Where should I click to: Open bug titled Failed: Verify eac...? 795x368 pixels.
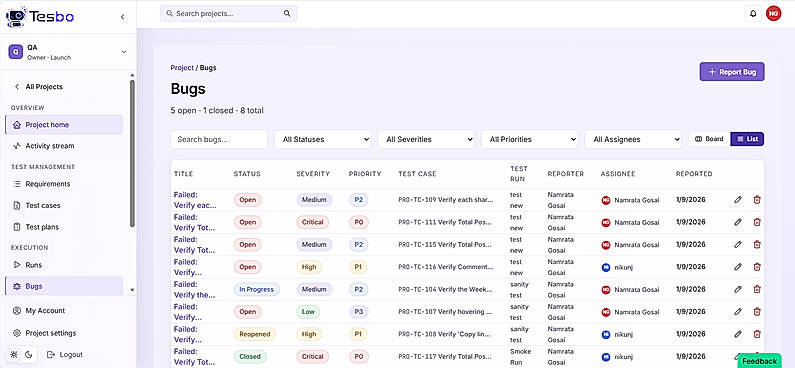coord(195,200)
